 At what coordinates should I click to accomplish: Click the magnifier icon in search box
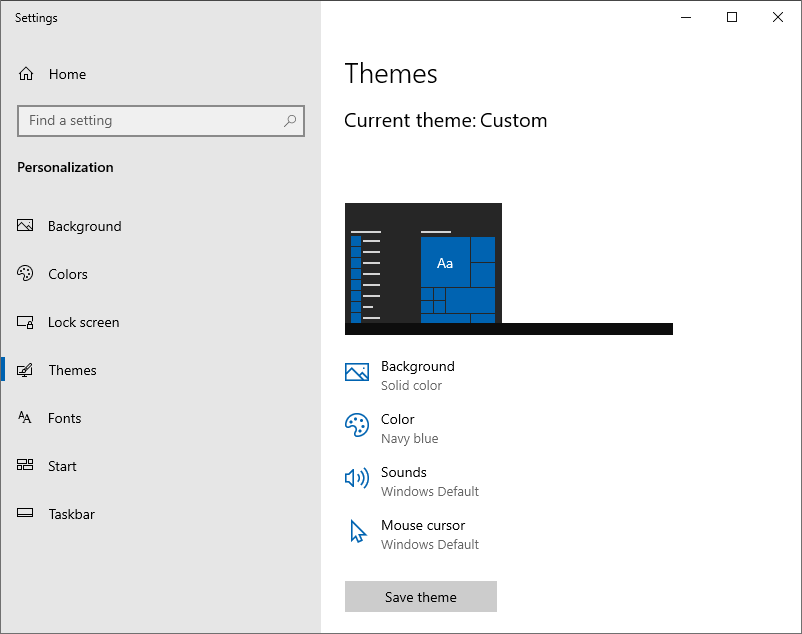click(x=290, y=121)
